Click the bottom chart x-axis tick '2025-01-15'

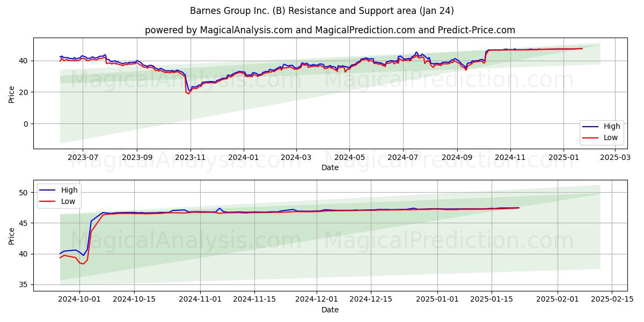(491, 300)
